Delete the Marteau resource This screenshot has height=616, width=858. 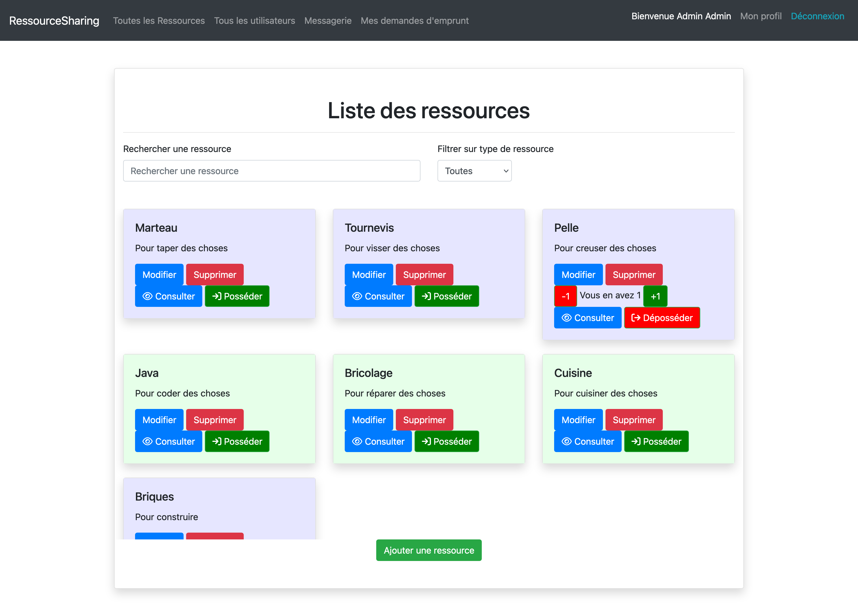tap(215, 275)
